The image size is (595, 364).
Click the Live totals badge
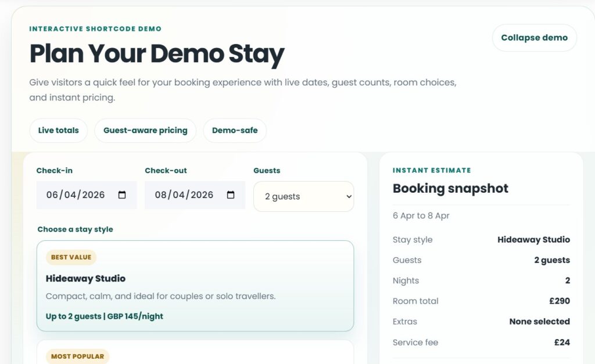point(58,131)
